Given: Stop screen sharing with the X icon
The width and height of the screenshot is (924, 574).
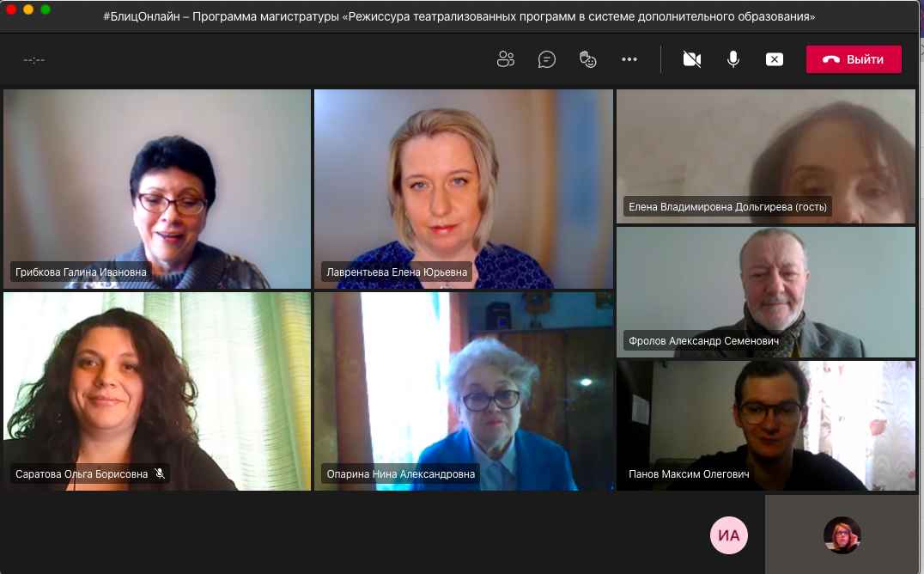Looking at the screenshot, I should coord(775,59).
